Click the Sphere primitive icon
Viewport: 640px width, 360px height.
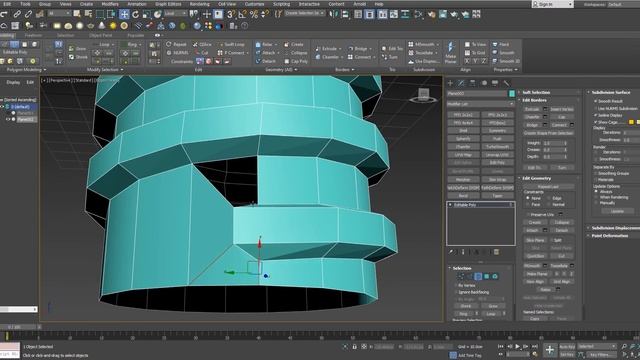click(80, 26)
